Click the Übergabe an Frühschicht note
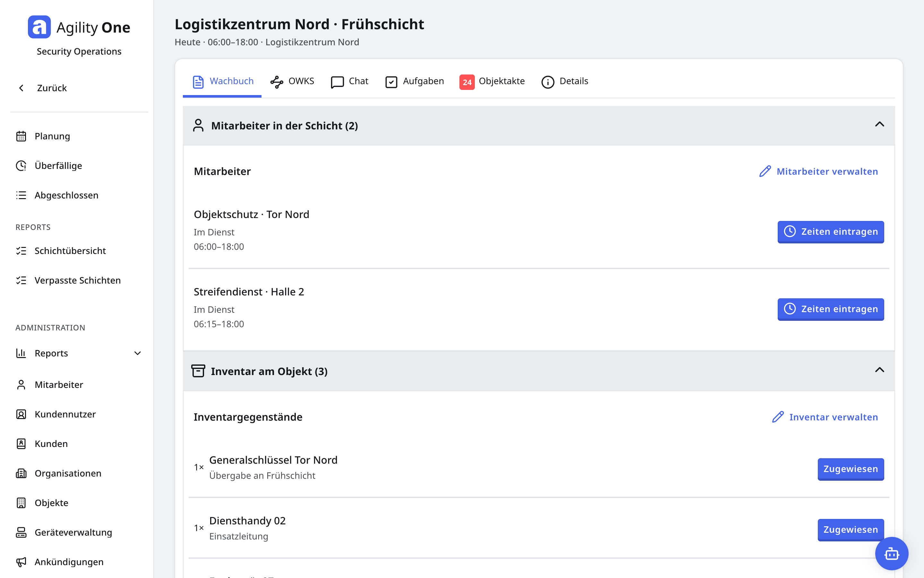The image size is (924, 578). click(262, 476)
